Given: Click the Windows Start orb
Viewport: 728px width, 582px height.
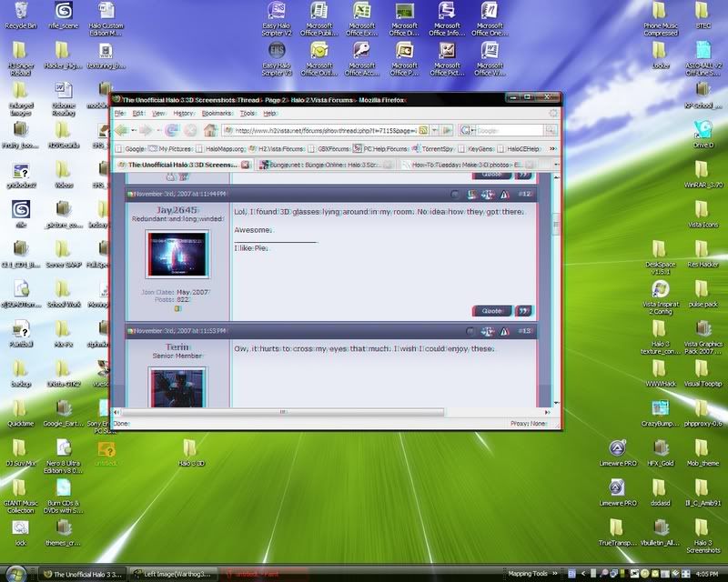Looking at the screenshot, I should tap(20, 573).
